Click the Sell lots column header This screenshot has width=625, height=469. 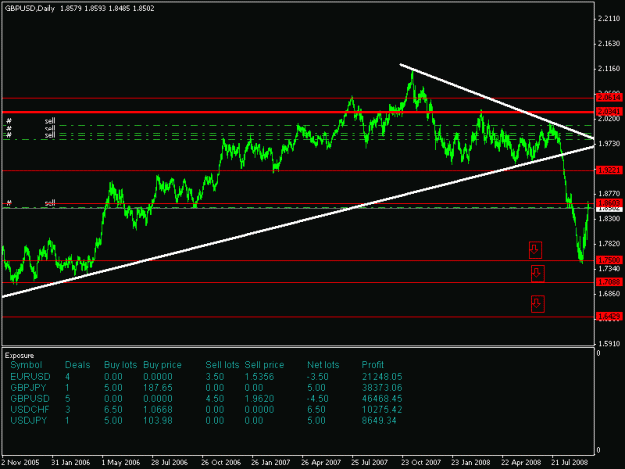222,365
